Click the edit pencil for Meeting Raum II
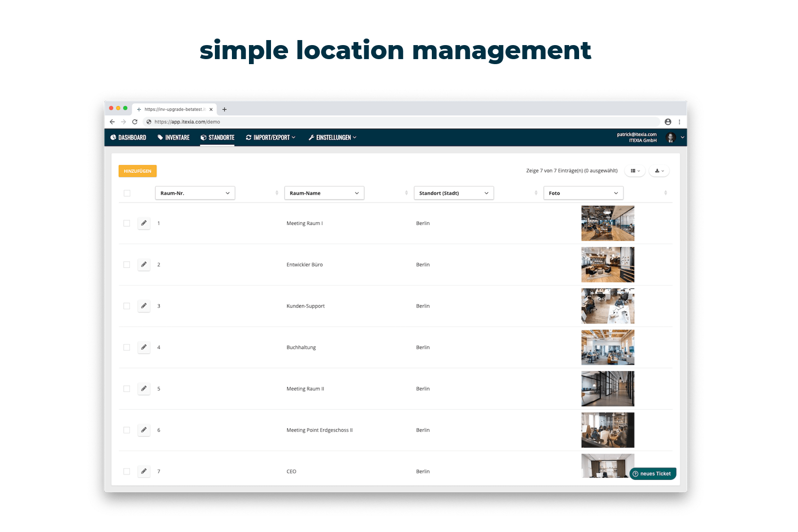Image resolution: width=798 pixels, height=532 pixels. (144, 389)
